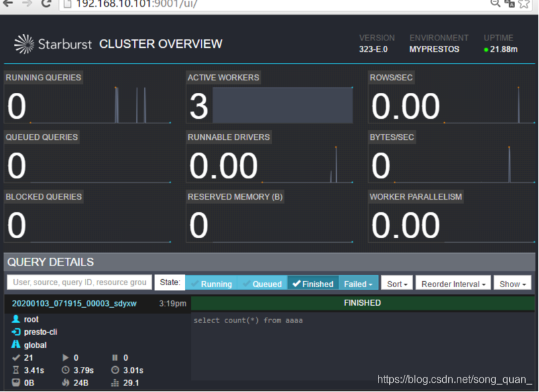Open the Failed filter dropdown
Image resolution: width=539 pixels, height=392 pixels.
tap(358, 284)
